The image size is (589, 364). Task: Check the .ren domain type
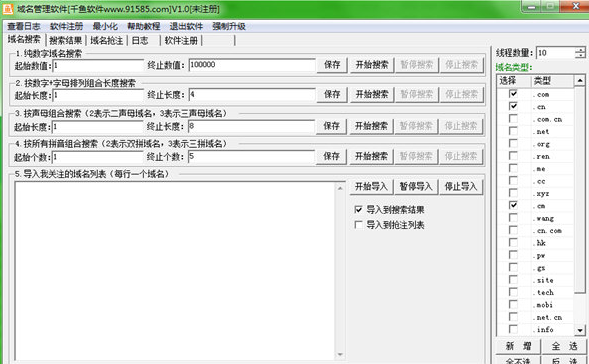coord(513,156)
